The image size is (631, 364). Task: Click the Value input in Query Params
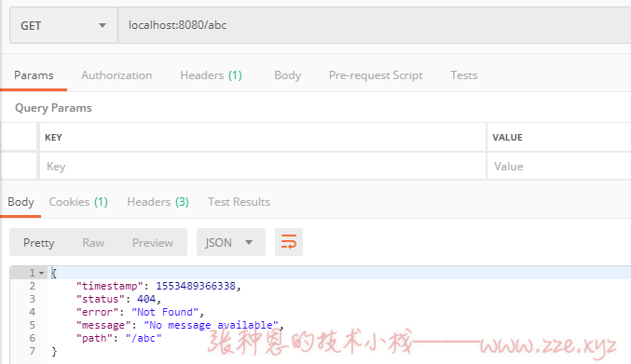[x=559, y=167]
